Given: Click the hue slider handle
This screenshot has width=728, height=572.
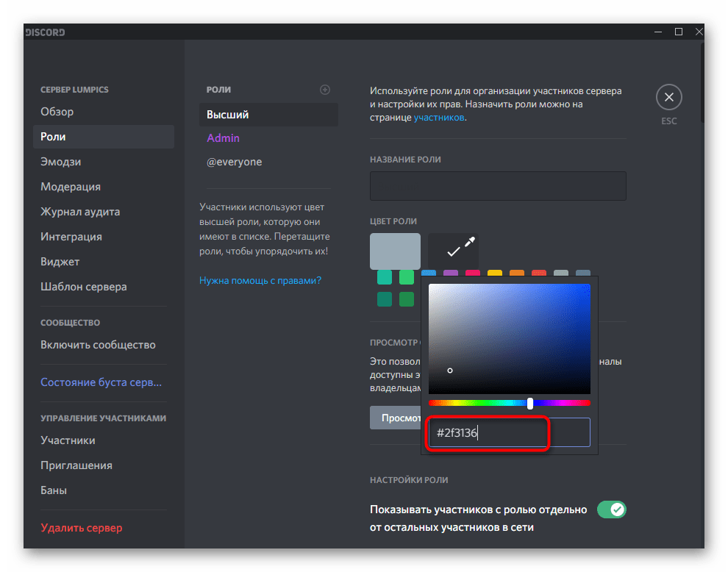Looking at the screenshot, I should [x=530, y=403].
